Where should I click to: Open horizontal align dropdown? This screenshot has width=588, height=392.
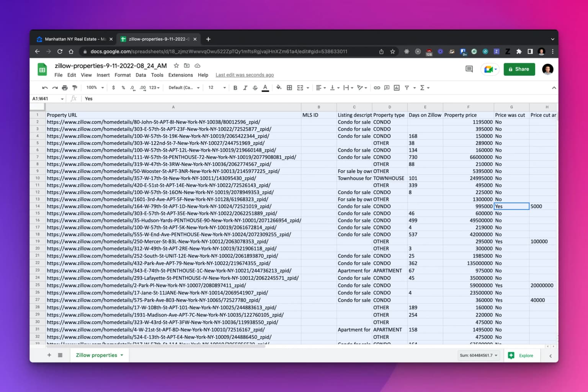(321, 88)
